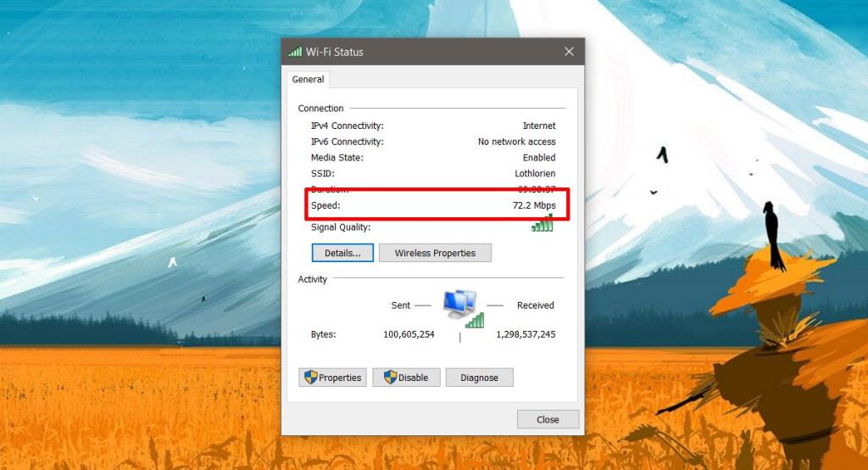
Task: Select received bytes value 1,298,537,245
Action: [526, 334]
